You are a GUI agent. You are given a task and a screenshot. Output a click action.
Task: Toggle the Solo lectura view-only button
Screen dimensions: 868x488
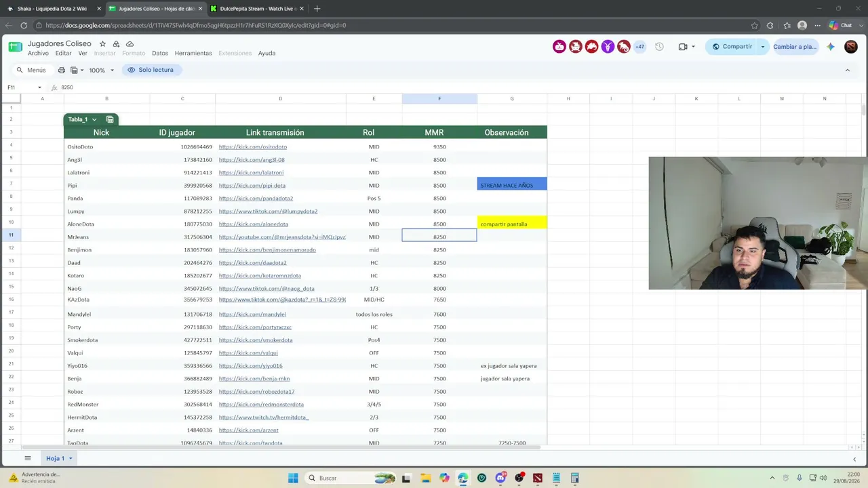point(151,70)
